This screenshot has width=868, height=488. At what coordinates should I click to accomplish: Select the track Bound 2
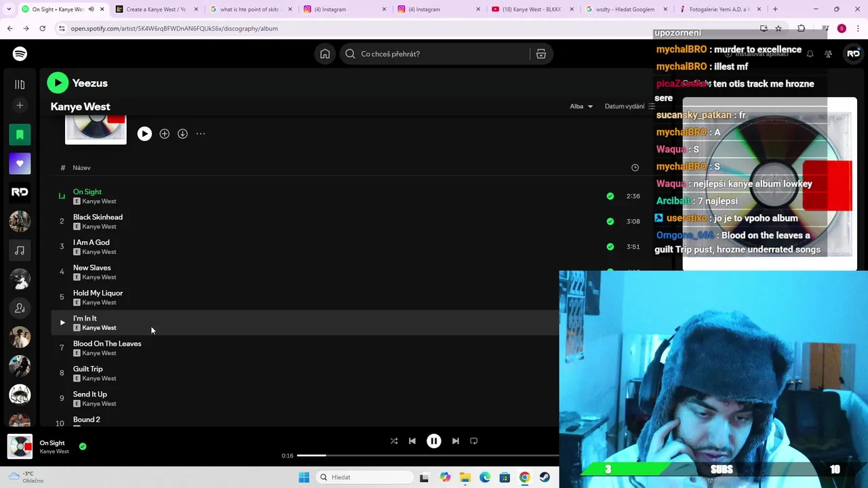point(86,420)
